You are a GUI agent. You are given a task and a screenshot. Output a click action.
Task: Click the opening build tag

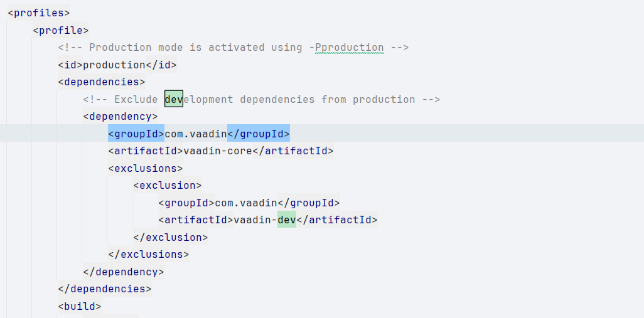pos(79,306)
